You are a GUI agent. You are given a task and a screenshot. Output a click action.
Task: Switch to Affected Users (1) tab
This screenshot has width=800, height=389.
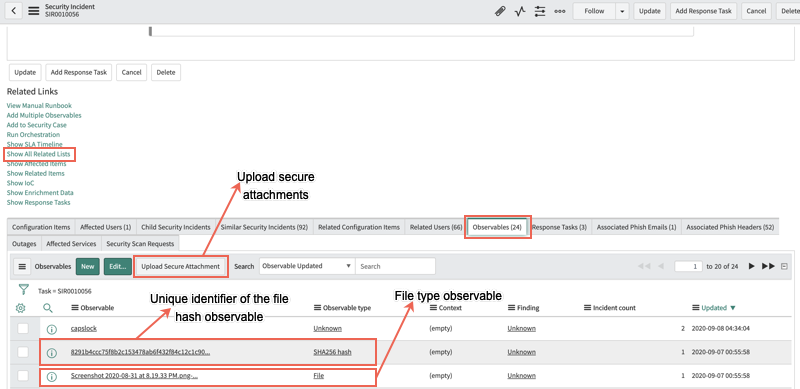(106, 227)
